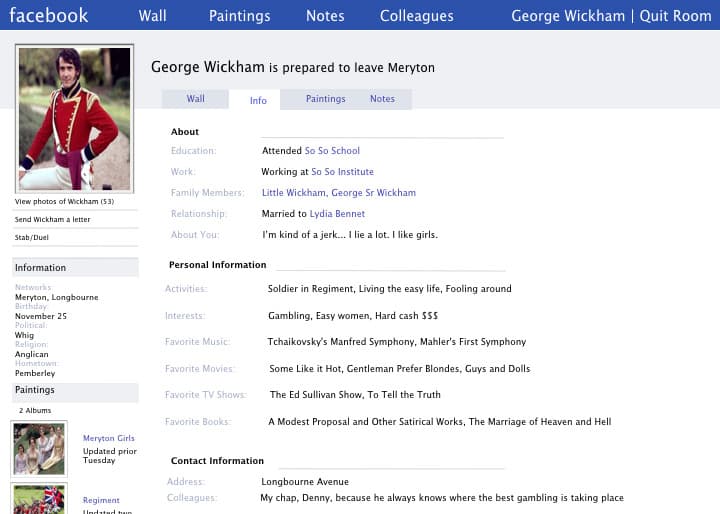Click the facebook logo
The height and width of the screenshot is (514, 720).
point(49,15)
